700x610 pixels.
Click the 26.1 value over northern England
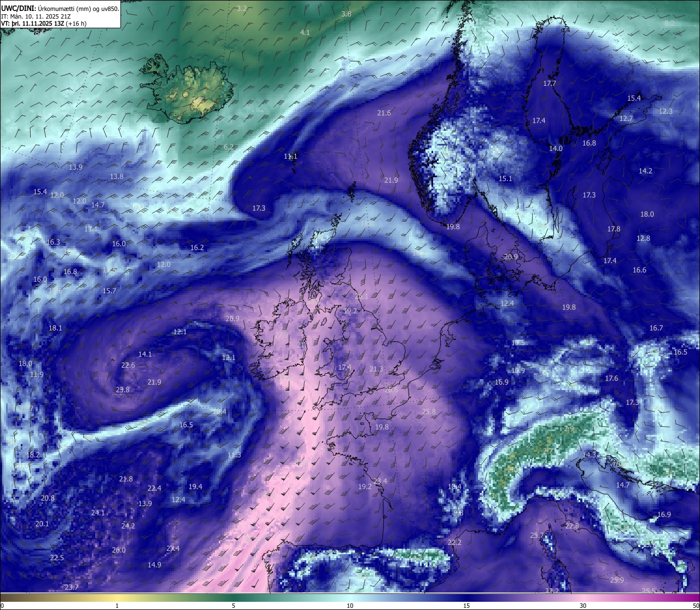pos(361,296)
